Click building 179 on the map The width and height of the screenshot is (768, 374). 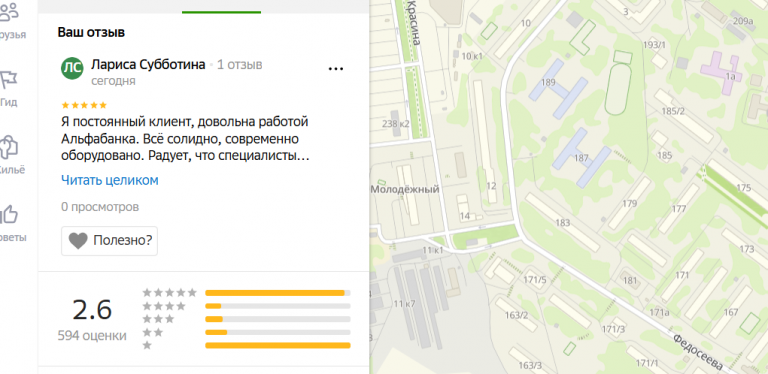point(629,204)
